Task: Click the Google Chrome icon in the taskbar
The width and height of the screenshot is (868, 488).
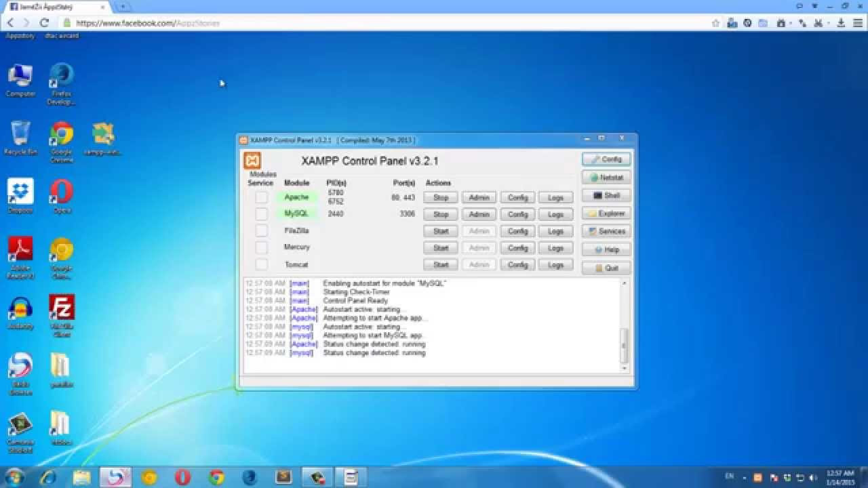Action: 216,477
